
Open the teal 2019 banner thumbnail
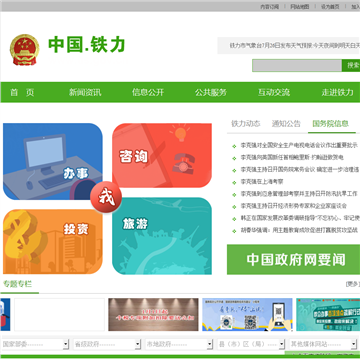[x=328, y=315]
